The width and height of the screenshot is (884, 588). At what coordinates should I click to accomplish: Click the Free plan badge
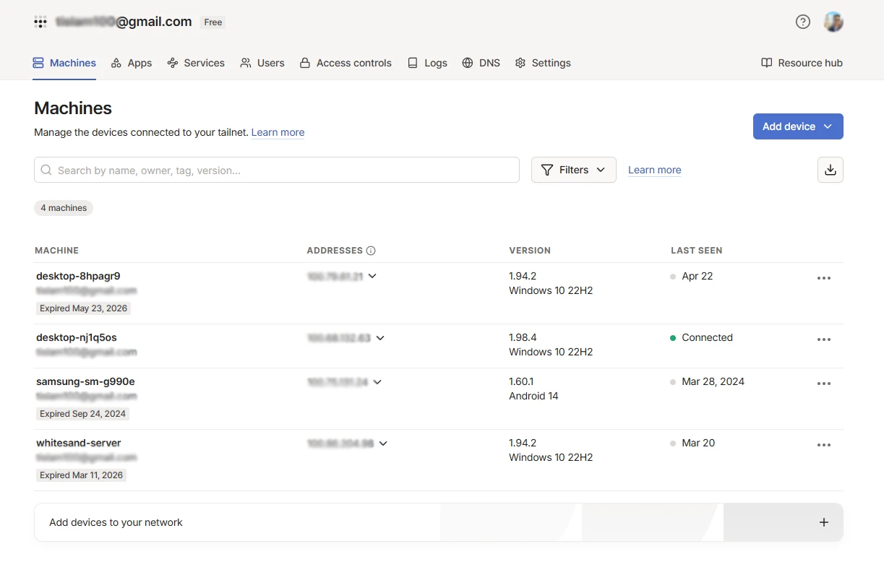213,22
